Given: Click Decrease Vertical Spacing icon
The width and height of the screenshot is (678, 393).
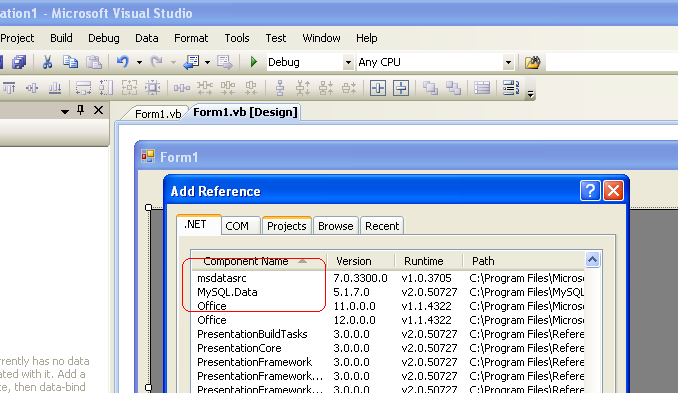Looking at the screenshot, I should click(326, 88).
